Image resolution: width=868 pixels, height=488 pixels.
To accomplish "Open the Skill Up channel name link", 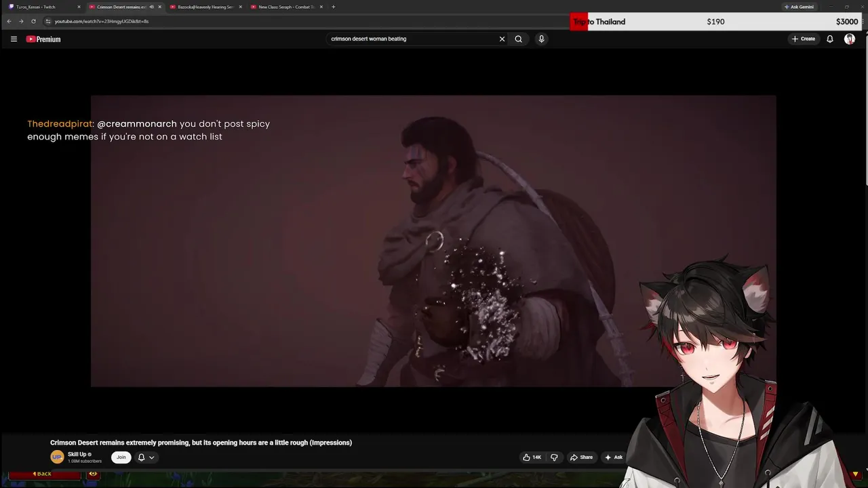I will (77, 454).
